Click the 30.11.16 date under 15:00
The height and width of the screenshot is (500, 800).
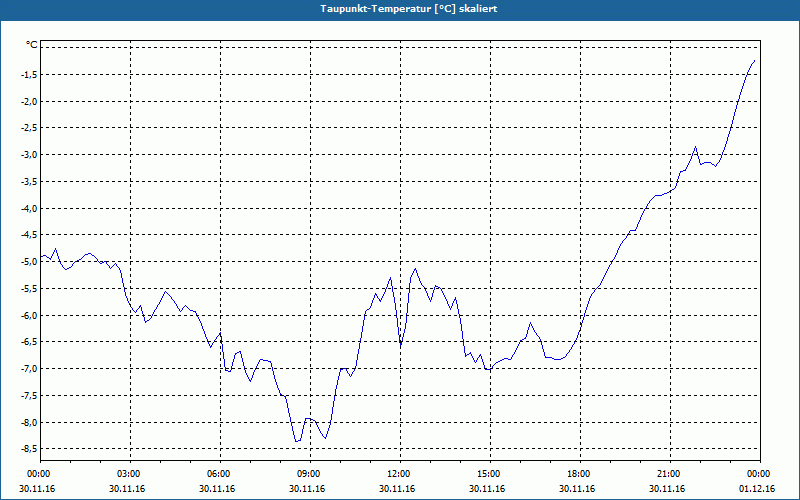488,489
